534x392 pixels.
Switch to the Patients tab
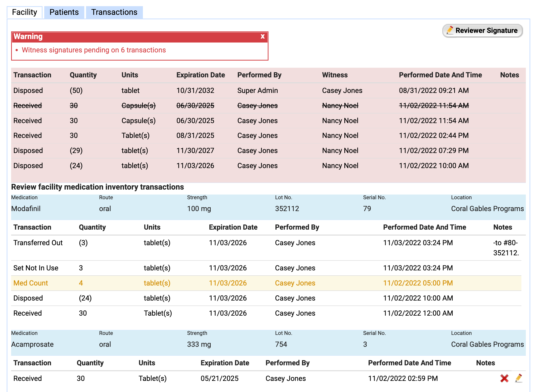pyautogui.click(x=64, y=12)
